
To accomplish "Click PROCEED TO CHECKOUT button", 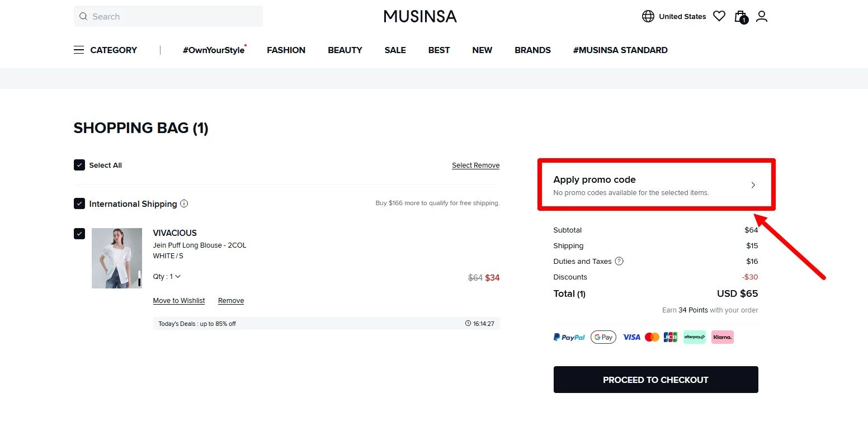I will pyautogui.click(x=655, y=380).
